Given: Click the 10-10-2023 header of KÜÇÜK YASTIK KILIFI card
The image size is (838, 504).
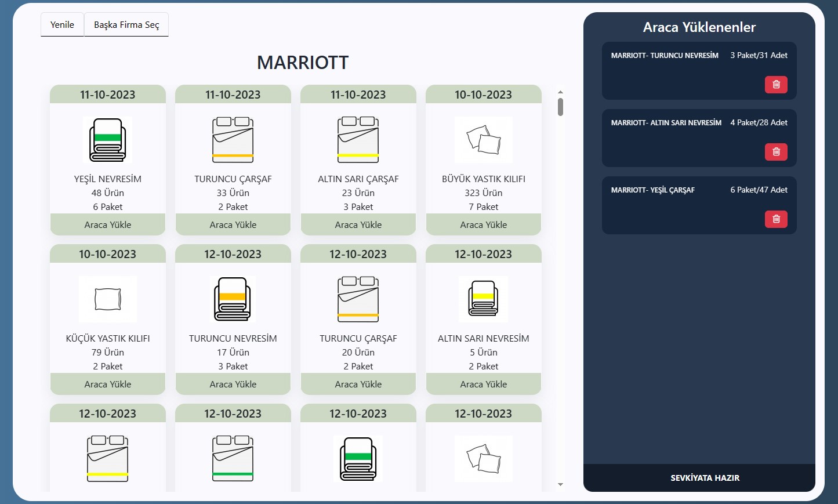Looking at the screenshot, I should (108, 254).
